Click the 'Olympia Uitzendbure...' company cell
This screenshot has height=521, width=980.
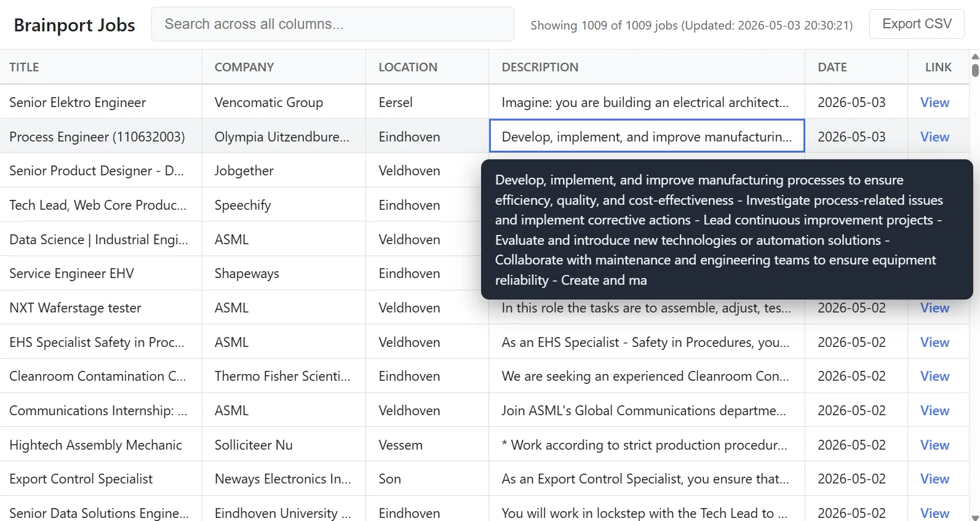pyautogui.click(x=284, y=137)
